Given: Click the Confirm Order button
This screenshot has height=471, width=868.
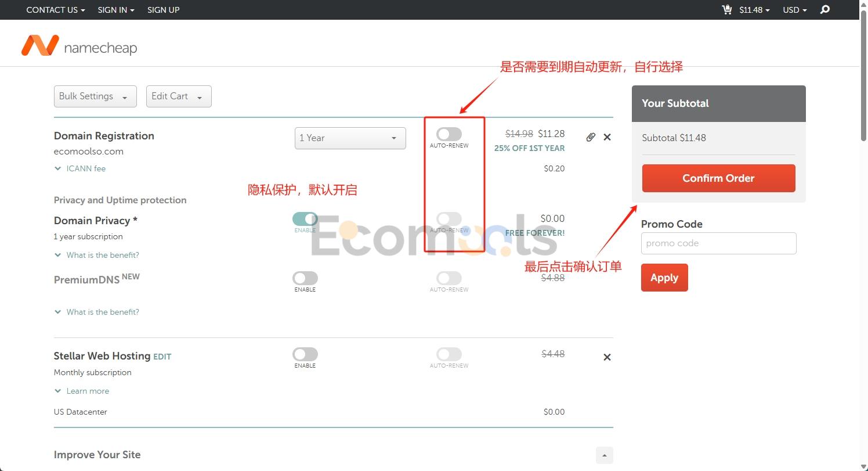Looking at the screenshot, I should 718,178.
